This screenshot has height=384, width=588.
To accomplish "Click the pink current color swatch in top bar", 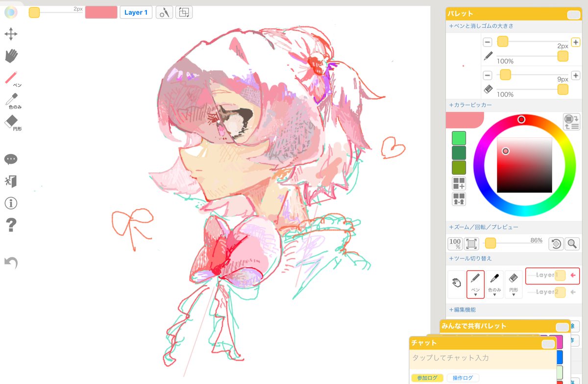I will pyautogui.click(x=101, y=12).
